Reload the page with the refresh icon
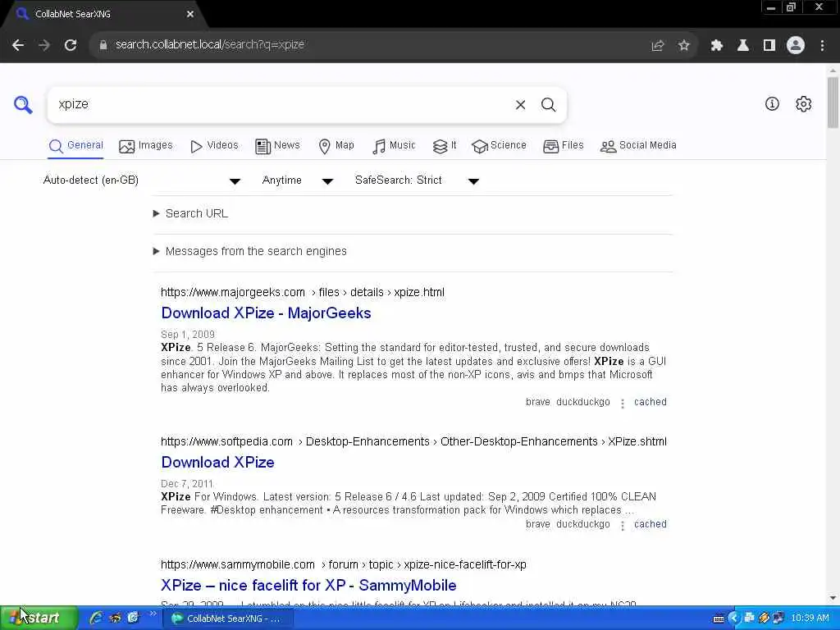 click(71, 45)
